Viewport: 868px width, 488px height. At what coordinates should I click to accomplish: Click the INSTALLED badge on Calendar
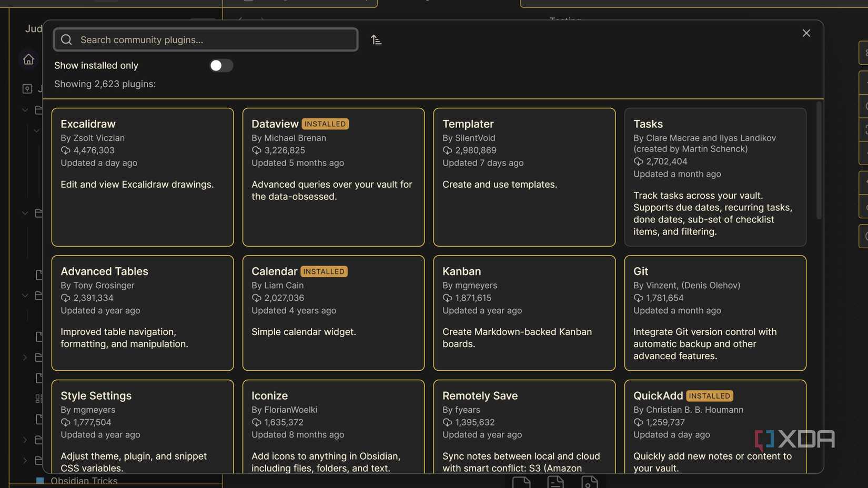324,271
